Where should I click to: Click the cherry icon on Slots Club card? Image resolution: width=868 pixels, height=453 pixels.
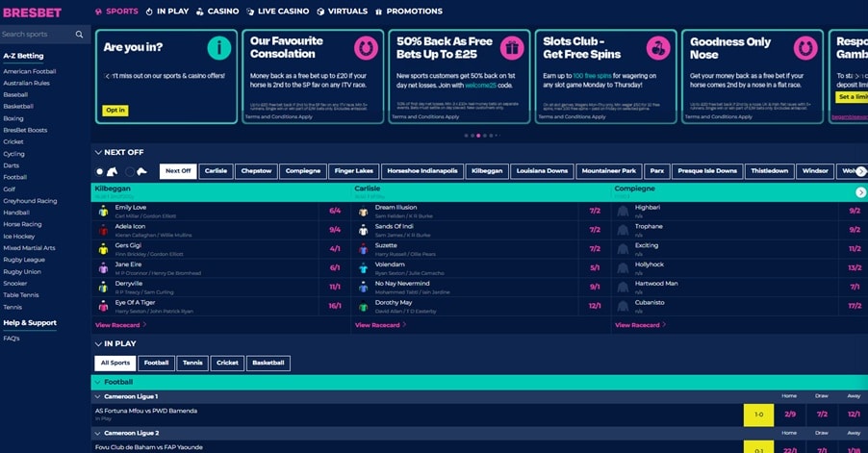pyautogui.click(x=658, y=48)
